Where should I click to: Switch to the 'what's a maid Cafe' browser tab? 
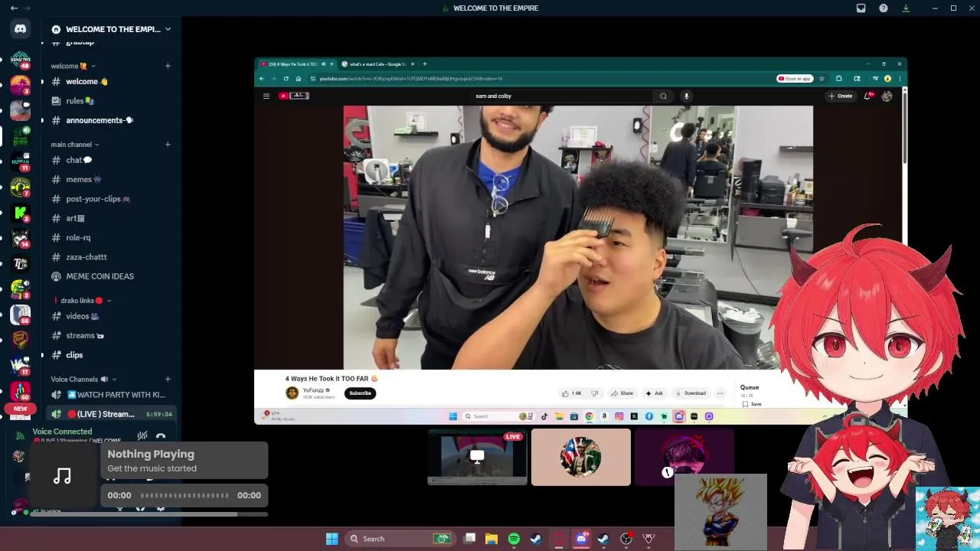(x=377, y=64)
